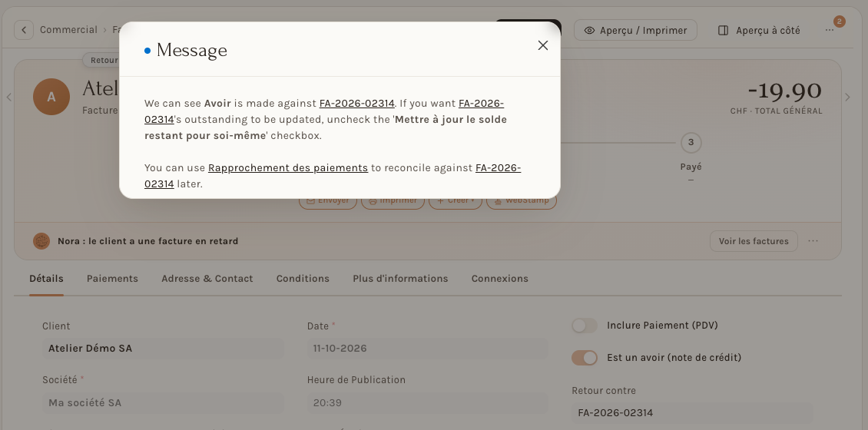Click the 'CHF · TOTAL GÉNÉRAL' label

pos(776,111)
